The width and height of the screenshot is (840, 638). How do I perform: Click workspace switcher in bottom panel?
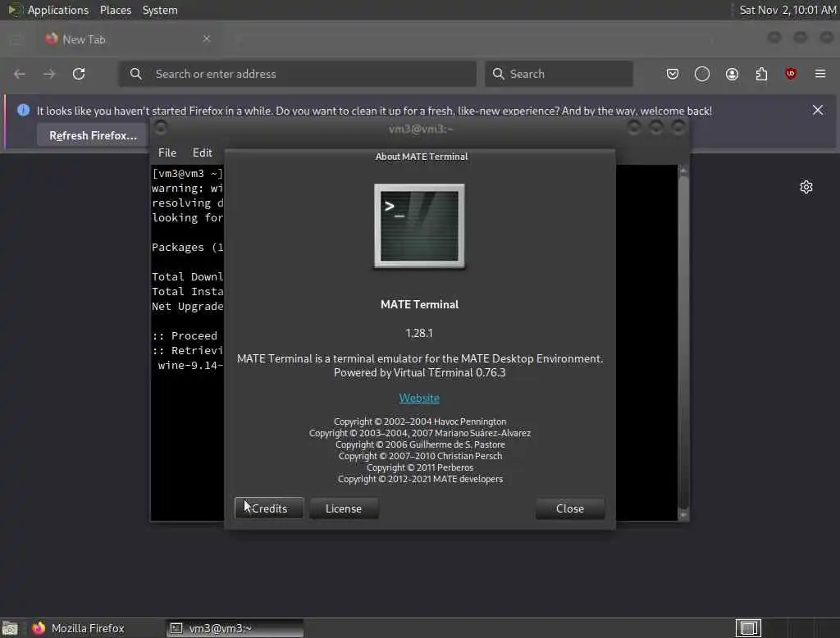tap(748, 628)
